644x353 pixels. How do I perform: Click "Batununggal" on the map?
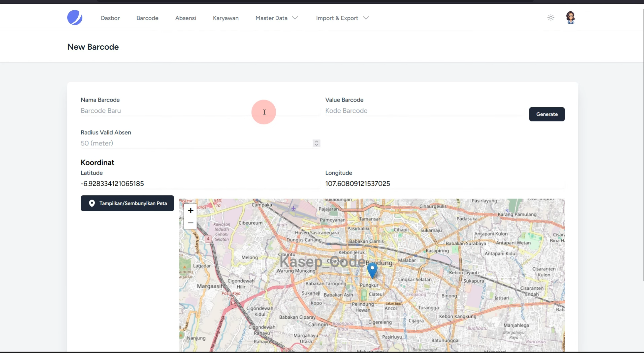tap(445, 340)
